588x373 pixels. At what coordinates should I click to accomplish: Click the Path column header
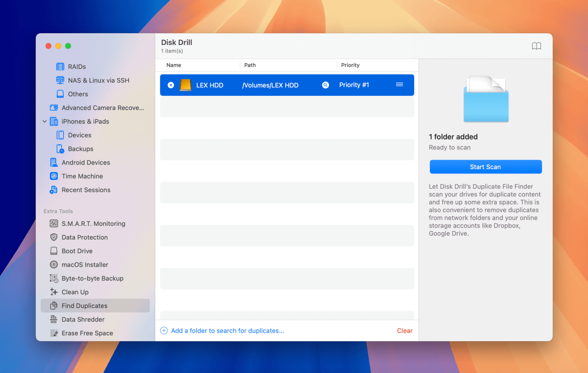250,65
